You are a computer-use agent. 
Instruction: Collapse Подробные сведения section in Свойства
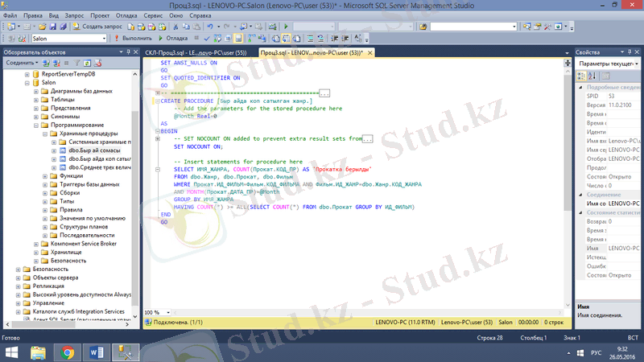(580, 88)
